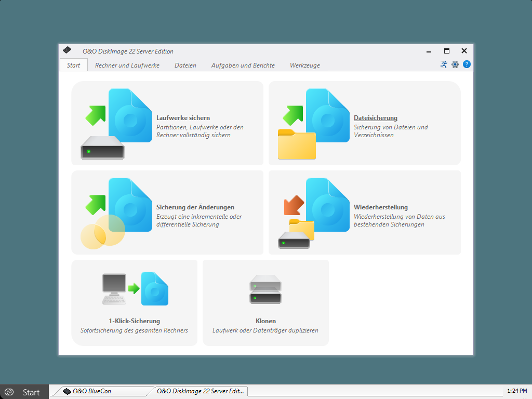Screen dimensions: 532x399
Task: Switch to Rechner und Laufwerke tab
Action: coord(127,65)
